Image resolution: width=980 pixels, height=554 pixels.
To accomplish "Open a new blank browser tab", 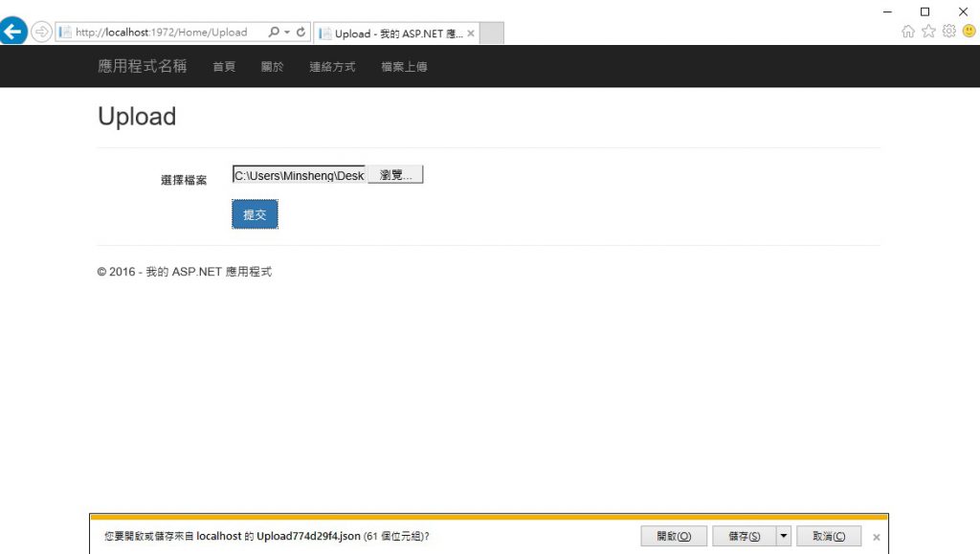I will click(x=491, y=33).
